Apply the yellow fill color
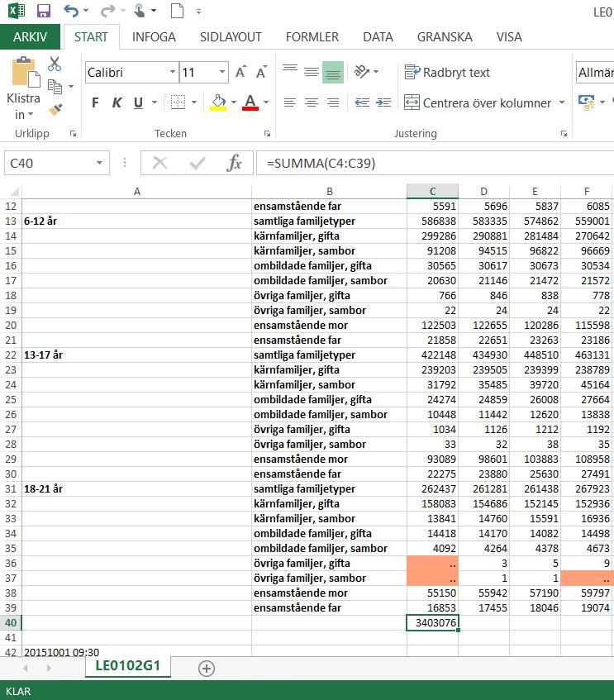Screen dimensions: 614x700 [218, 102]
